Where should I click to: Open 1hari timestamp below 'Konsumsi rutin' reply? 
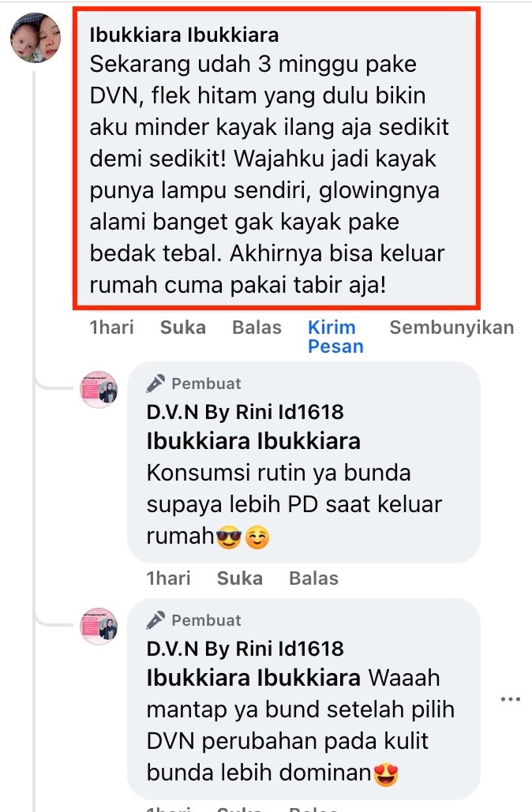[x=168, y=578]
